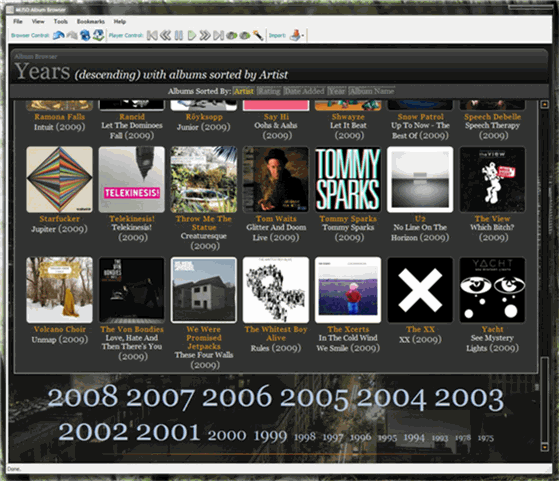
Task: Click the rewind double-arrow icon
Action: (165, 35)
